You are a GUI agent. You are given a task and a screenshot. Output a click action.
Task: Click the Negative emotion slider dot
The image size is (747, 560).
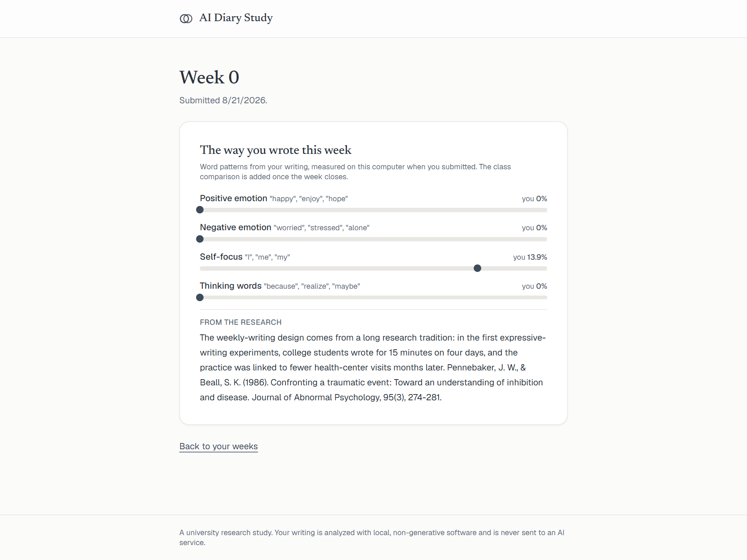click(x=200, y=239)
